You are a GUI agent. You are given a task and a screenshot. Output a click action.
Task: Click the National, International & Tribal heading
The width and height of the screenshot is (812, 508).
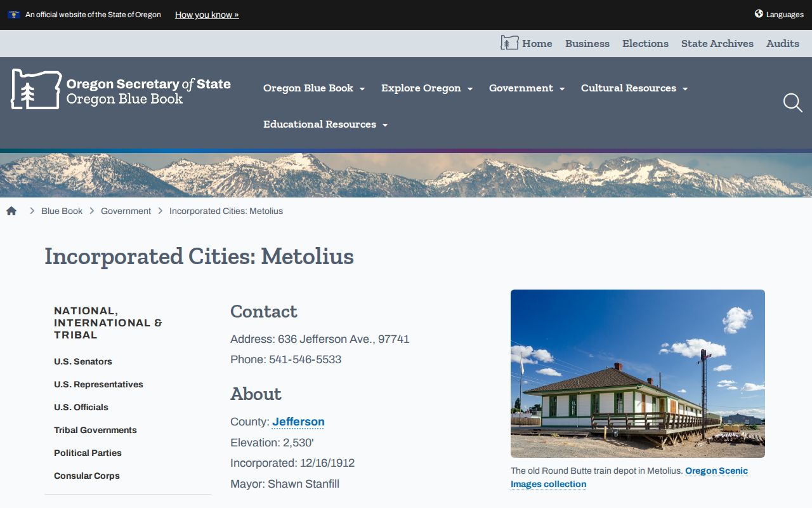click(108, 323)
